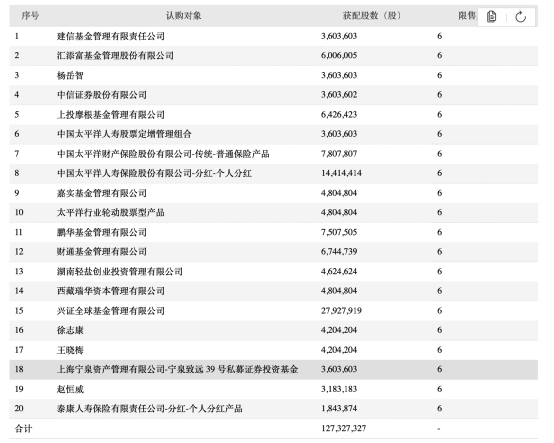
Task: Select row 中国太平洋人寿股票定增管理组合
Action: coord(274,134)
